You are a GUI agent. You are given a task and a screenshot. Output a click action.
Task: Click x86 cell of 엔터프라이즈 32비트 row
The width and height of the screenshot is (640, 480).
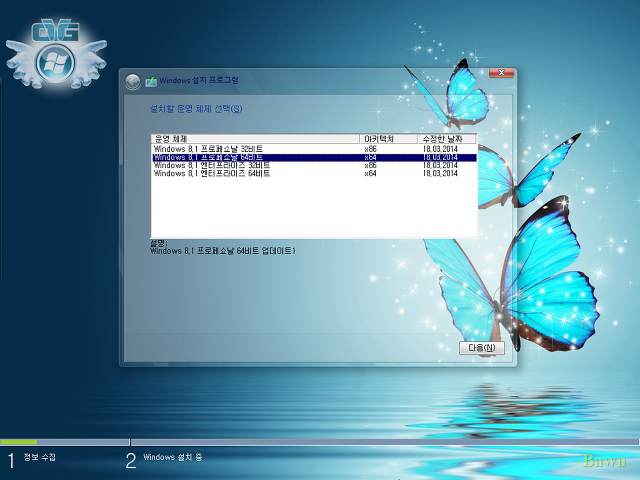point(370,165)
